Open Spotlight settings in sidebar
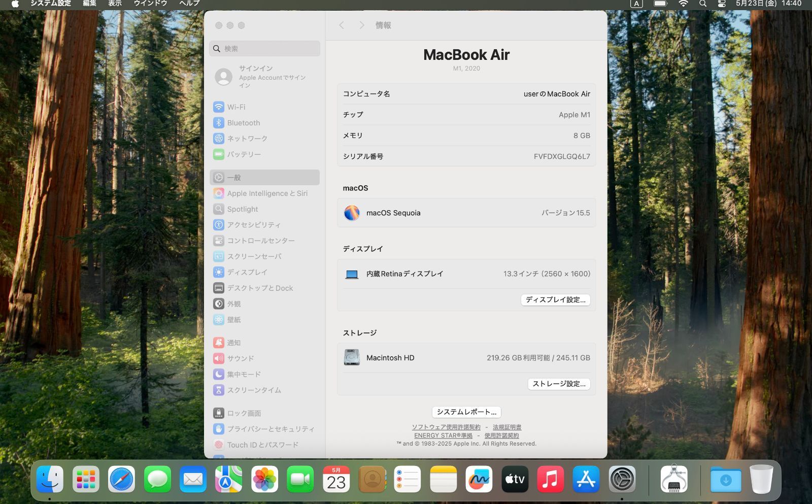812x504 pixels. (264, 209)
